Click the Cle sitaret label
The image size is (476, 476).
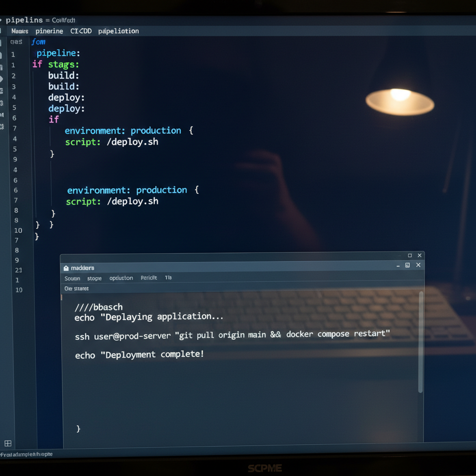pyautogui.click(x=77, y=289)
